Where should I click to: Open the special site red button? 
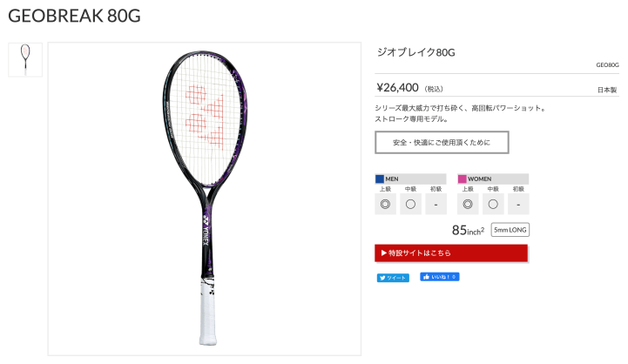(451, 253)
